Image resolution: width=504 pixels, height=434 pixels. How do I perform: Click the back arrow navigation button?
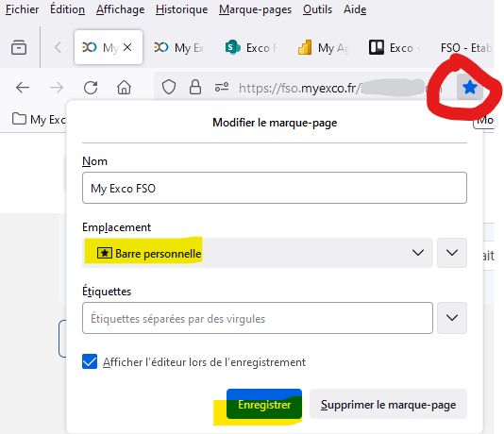click(x=23, y=88)
